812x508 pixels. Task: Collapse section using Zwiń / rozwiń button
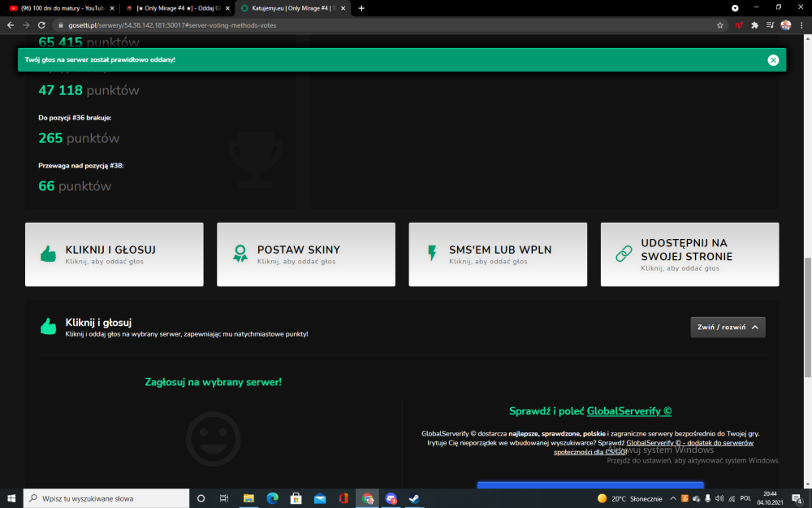[728, 327]
